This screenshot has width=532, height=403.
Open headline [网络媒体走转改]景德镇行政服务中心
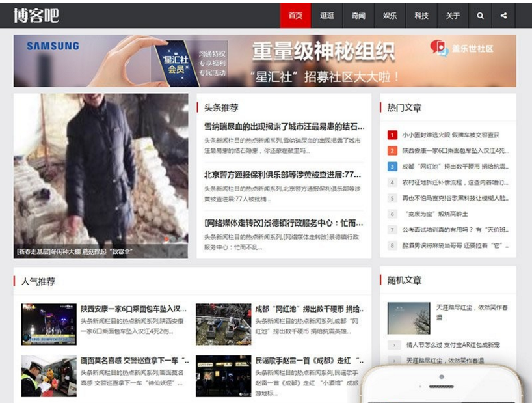tap(284, 223)
